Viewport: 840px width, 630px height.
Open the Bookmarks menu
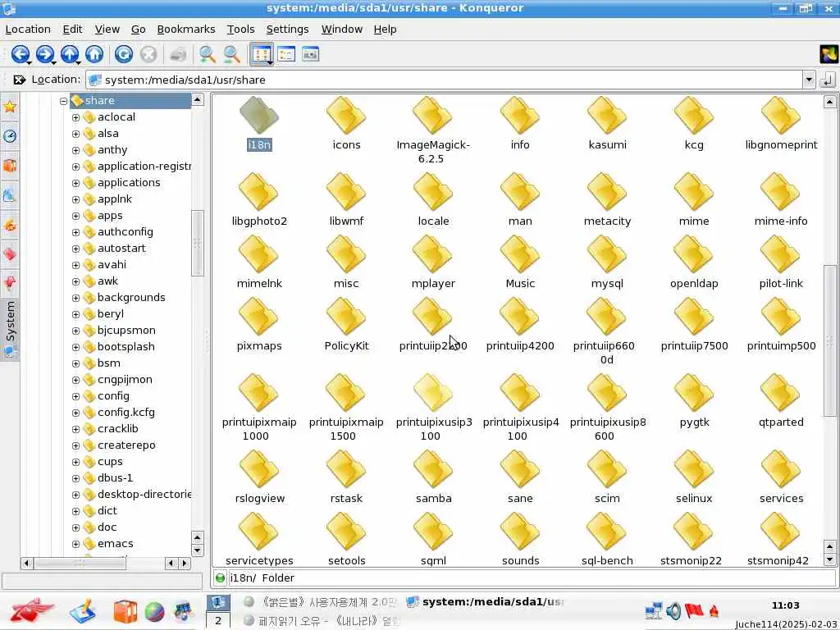coord(186,30)
